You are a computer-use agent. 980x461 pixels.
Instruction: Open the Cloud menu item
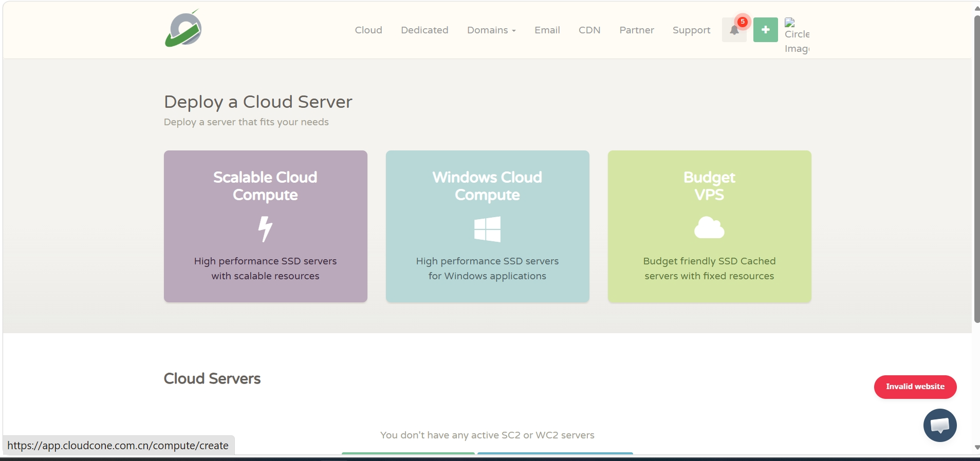(368, 30)
